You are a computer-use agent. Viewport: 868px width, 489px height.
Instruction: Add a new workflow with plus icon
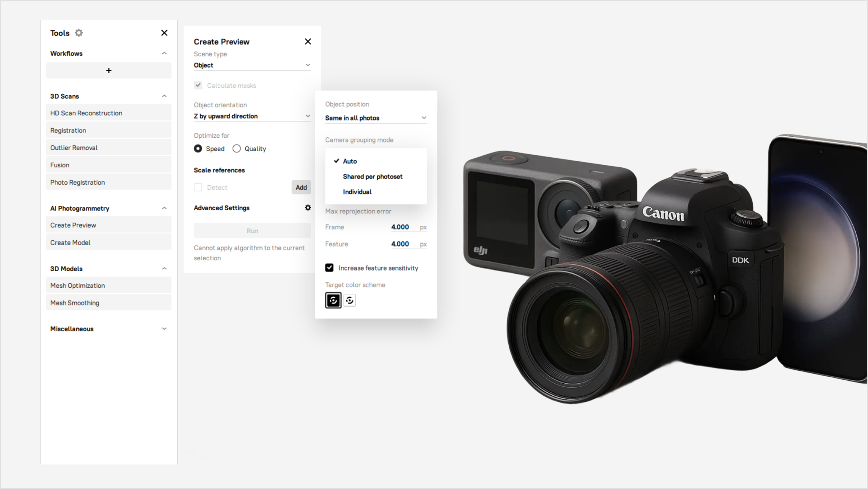pyautogui.click(x=108, y=71)
